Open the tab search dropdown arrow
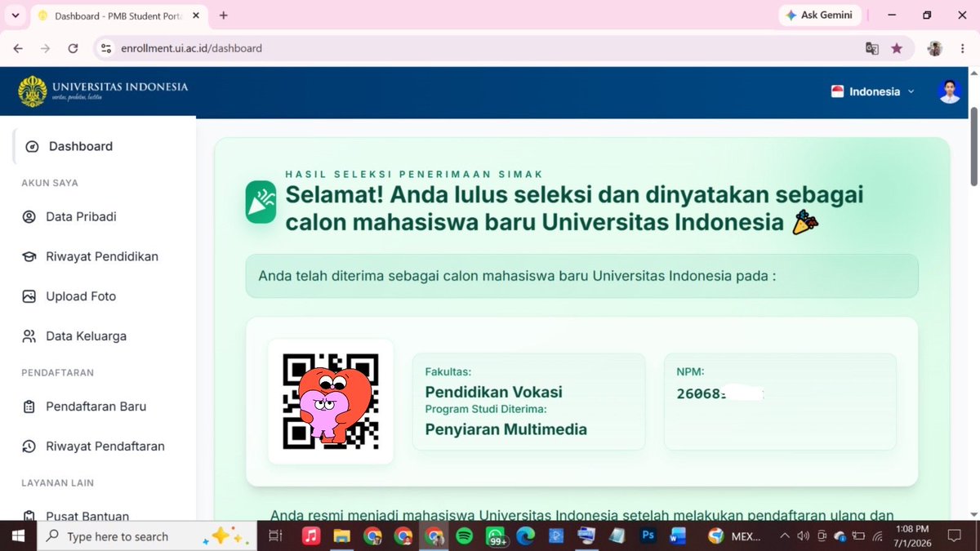 tap(15, 16)
